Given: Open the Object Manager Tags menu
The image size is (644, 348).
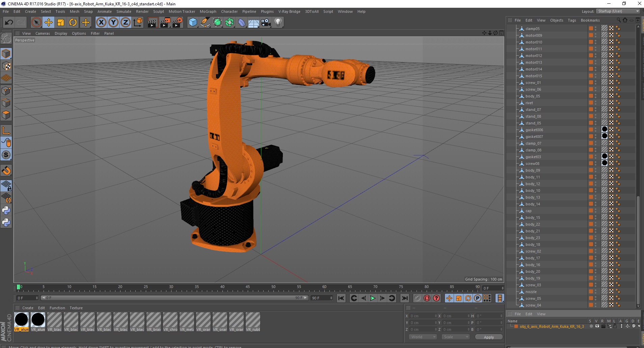Looking at the screenshot, I should tap(572, 20).
